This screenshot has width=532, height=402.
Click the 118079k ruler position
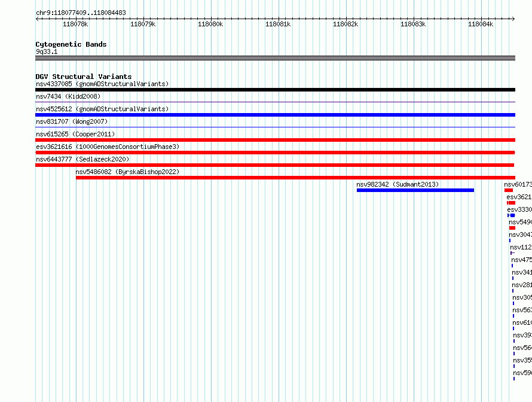point(143,24)
